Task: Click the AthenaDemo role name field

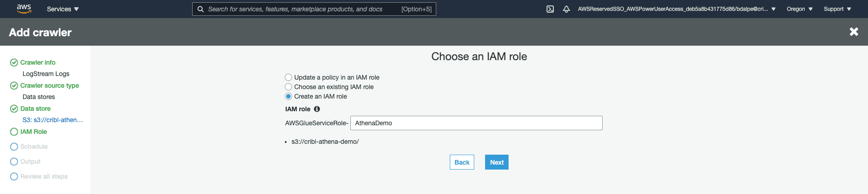Action: click(x=476, y=123)
